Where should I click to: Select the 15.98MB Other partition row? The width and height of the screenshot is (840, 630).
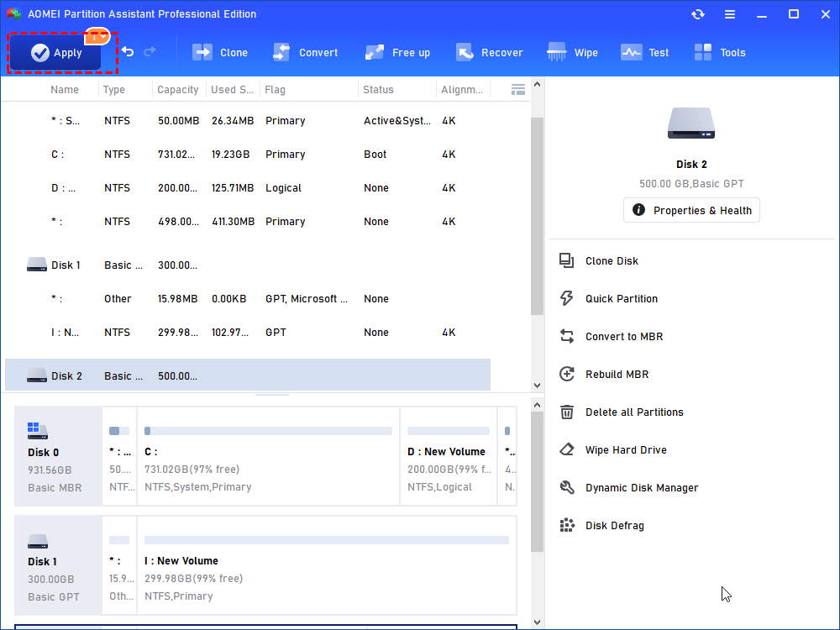click(x=248, y=299)
